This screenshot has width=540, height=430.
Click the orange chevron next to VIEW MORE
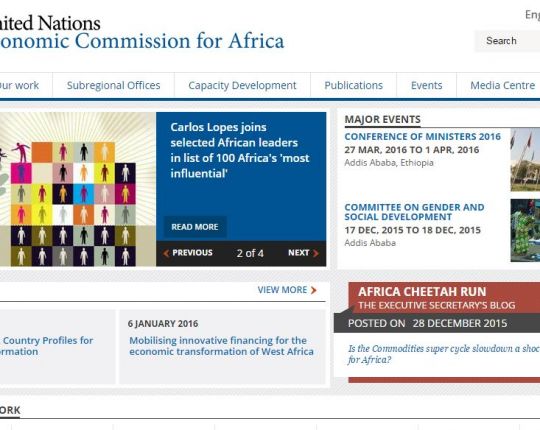tap(313, 290)
